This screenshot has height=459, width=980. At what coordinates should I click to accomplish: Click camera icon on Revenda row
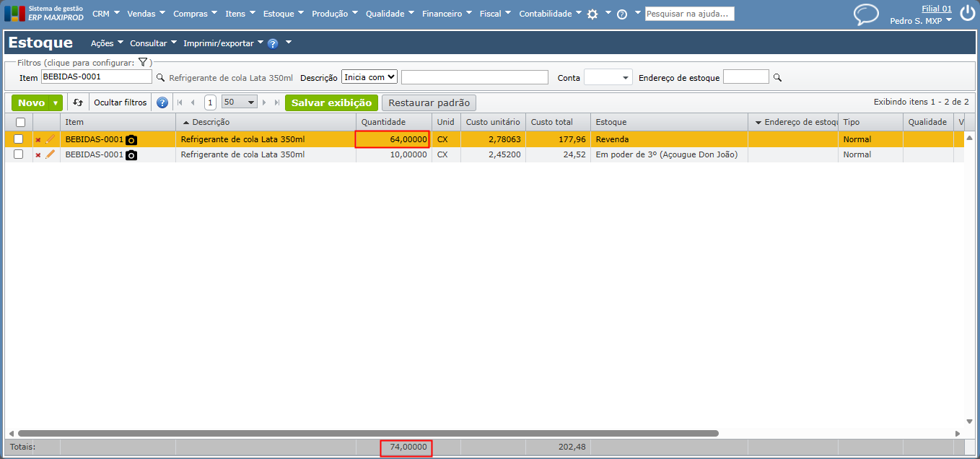(x=131, y=139)
